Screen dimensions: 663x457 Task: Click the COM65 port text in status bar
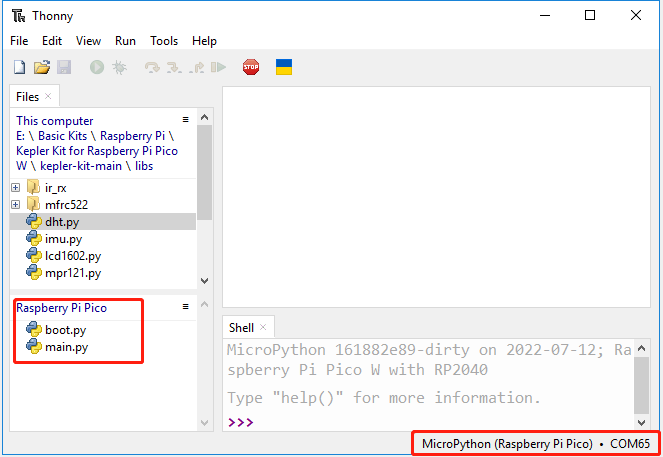coord(630,444)
